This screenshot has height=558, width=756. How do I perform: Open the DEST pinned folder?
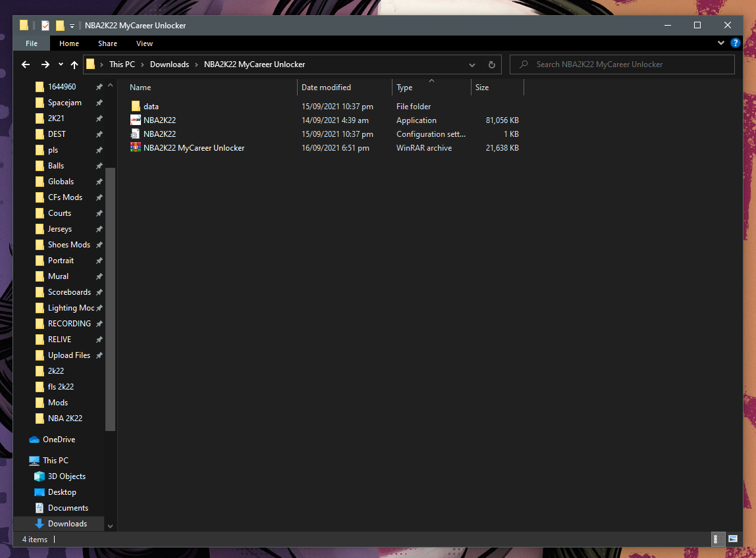pos(57,134)
